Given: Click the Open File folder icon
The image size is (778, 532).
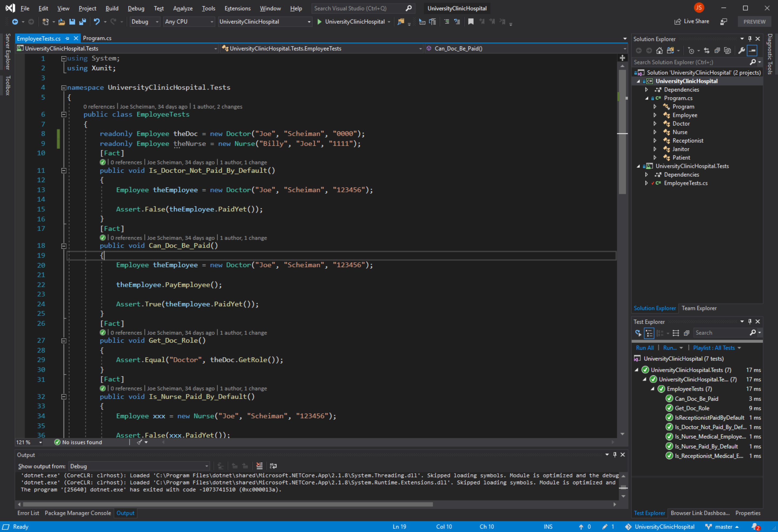Looking at the screenshot, I should tap(62, 22).
